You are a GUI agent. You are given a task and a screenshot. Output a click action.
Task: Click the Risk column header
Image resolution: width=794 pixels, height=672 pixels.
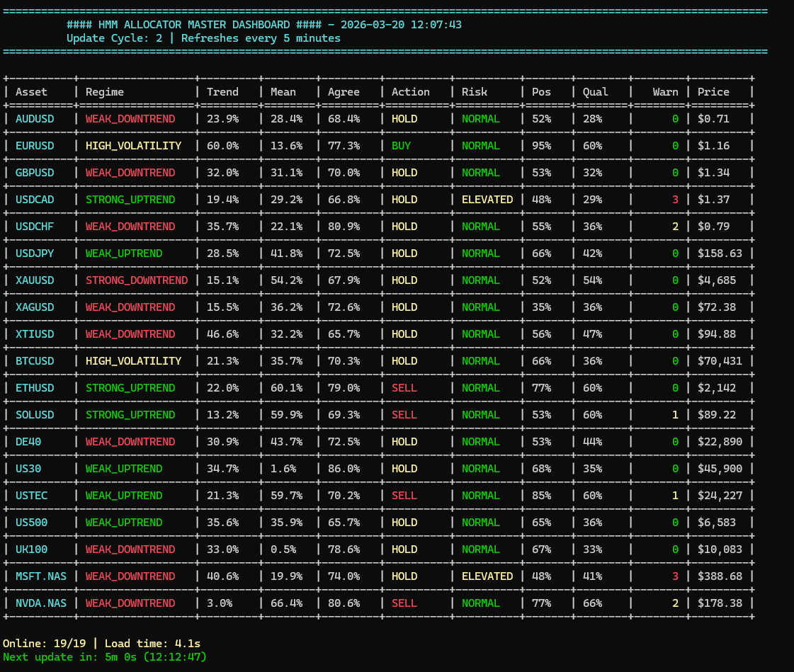475,92
